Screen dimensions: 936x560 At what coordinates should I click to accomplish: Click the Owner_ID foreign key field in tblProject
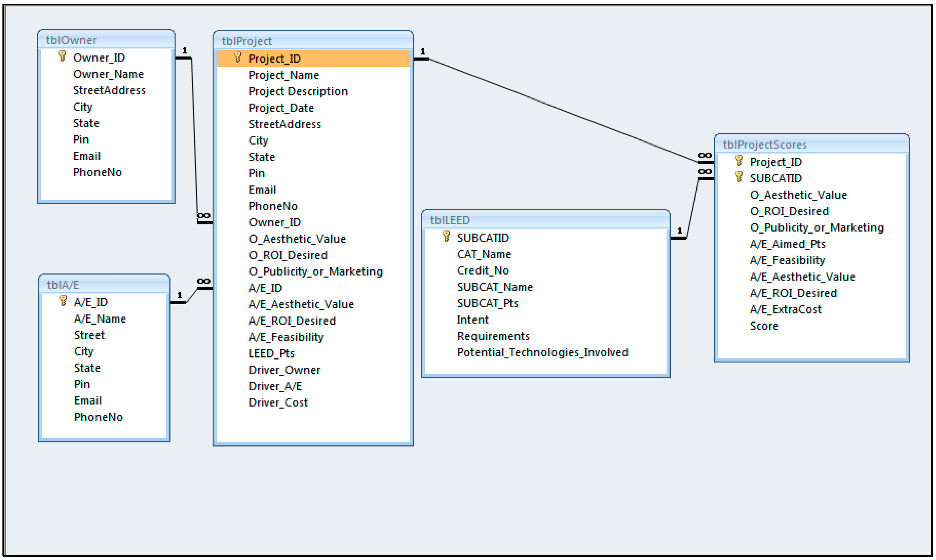click(x=274, y=223)
